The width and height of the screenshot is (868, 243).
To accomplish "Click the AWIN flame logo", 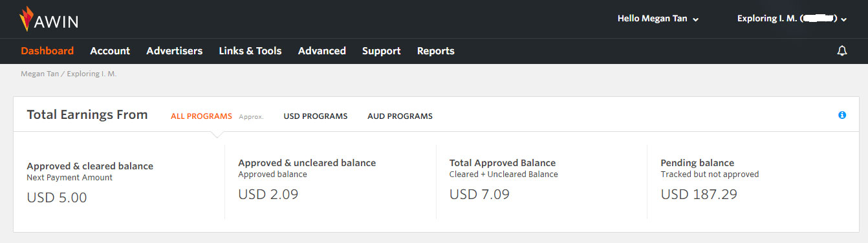I will coord(49,19).
